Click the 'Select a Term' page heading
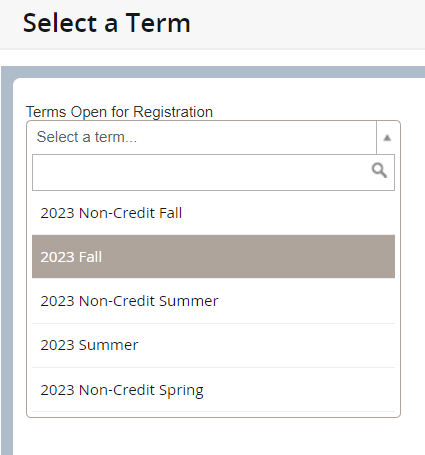 coord(107,23)
